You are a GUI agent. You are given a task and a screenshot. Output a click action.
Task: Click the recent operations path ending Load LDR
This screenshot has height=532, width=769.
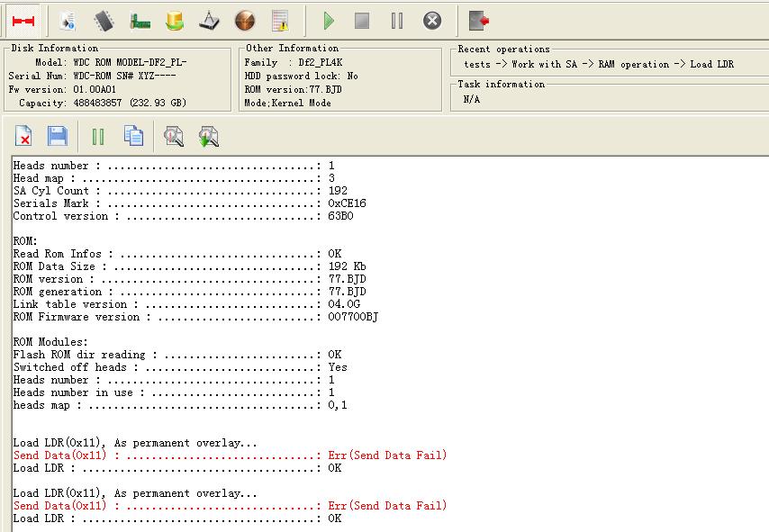coord(599,64)
